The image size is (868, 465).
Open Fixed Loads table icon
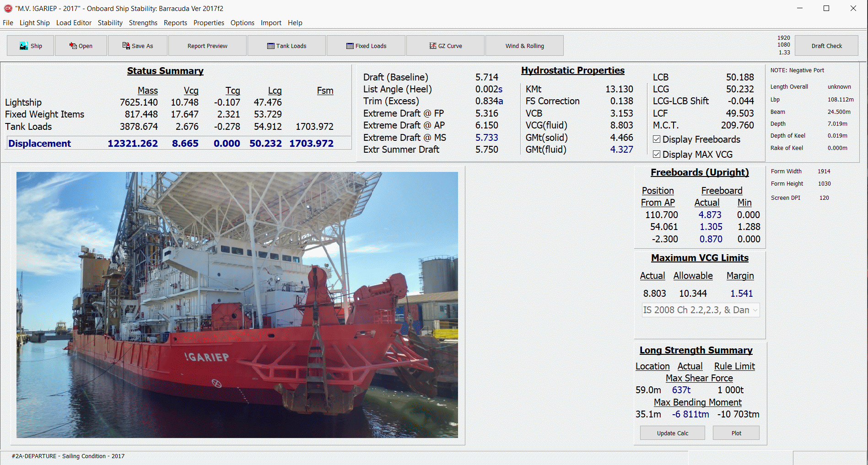tap(350, 46)
